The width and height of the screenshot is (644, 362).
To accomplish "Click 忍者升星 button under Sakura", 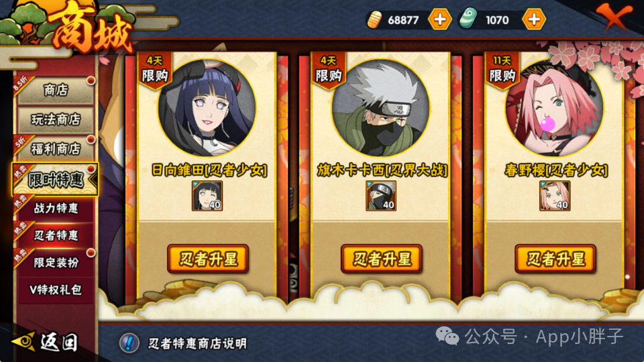I will (555, 259).
